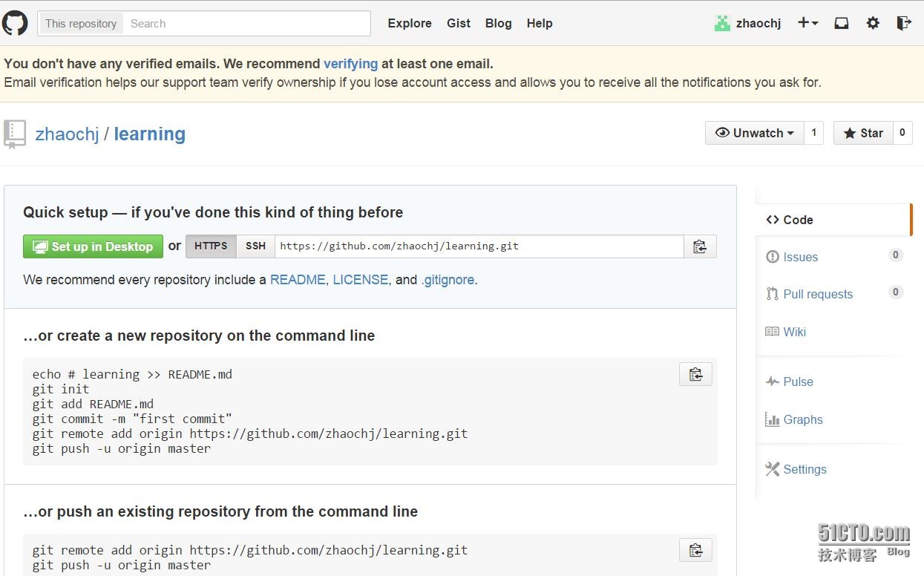The image size is (924, 576).
Task: Open the zhaochj owner link in title
Action: pyautogui.click(x=67, y=134)
